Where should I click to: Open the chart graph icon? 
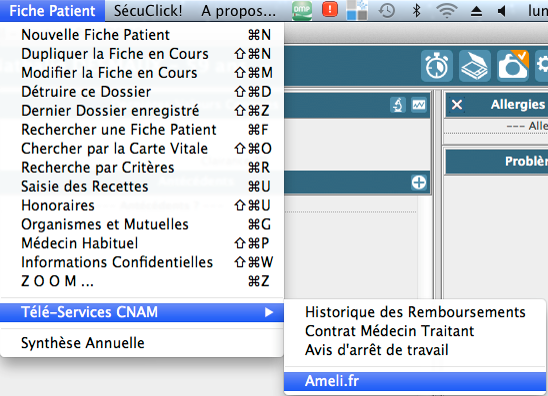click(419, 105)
